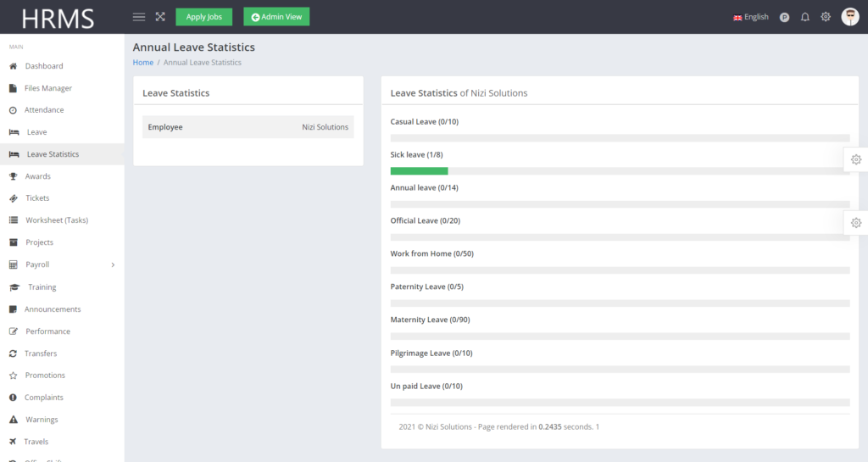The width and height of the screenshot is (868, 462).
Task: Click the Promotions star icon
Action: coord(14,376)
